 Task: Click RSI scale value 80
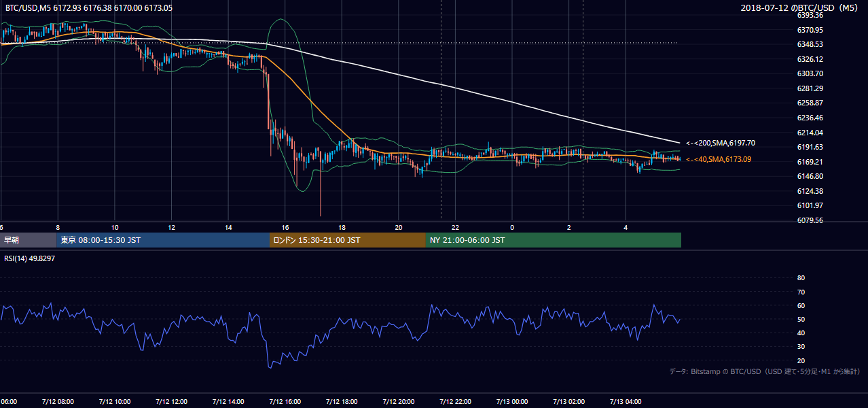point(801,278)
